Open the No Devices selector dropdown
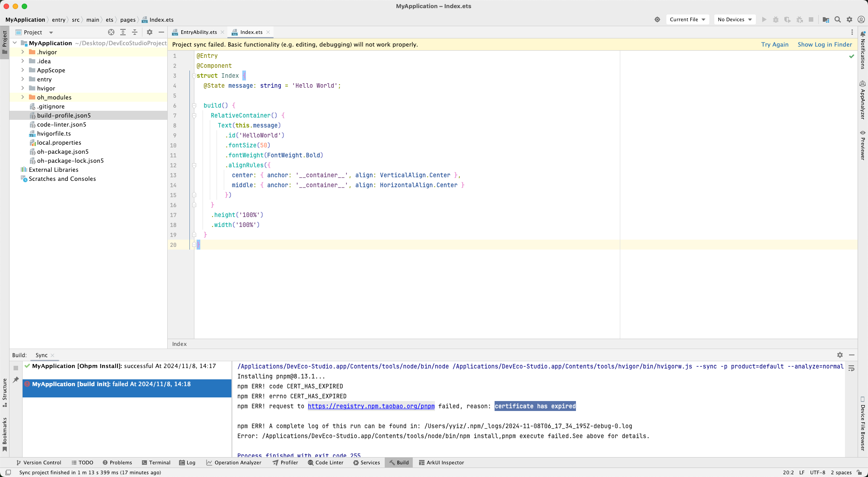This screenshot has height=477, width=868. click(x=735, y=19)
